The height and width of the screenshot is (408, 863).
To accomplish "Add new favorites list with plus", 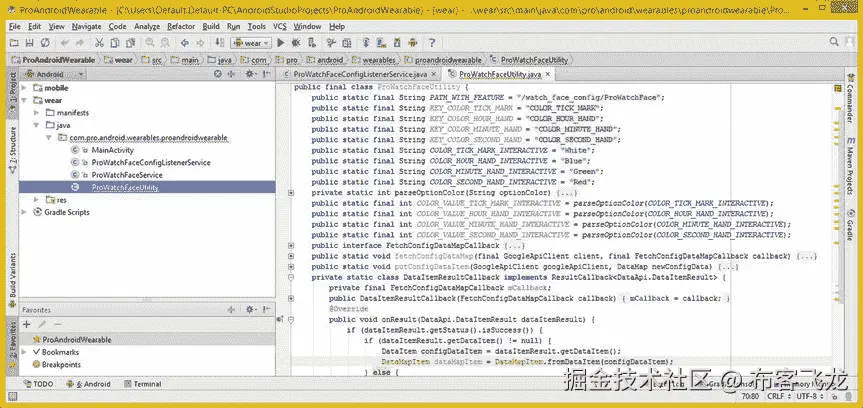I will click(26, 324).
